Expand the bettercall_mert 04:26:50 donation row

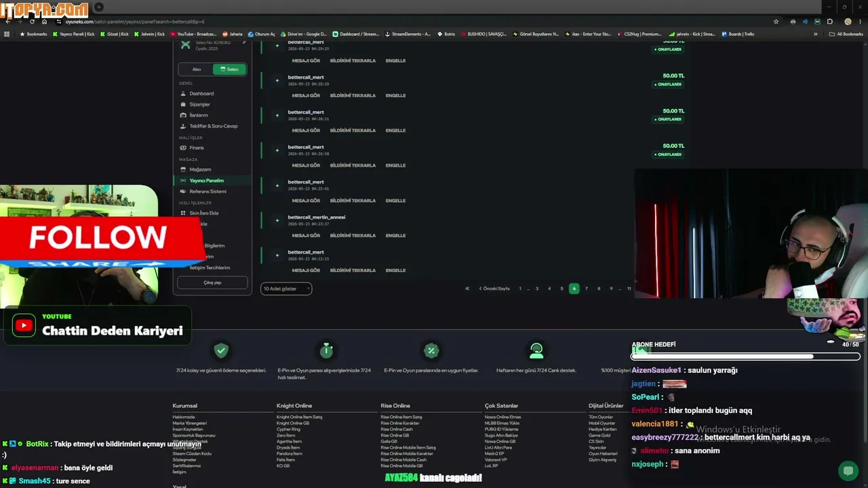click(277, 150)
